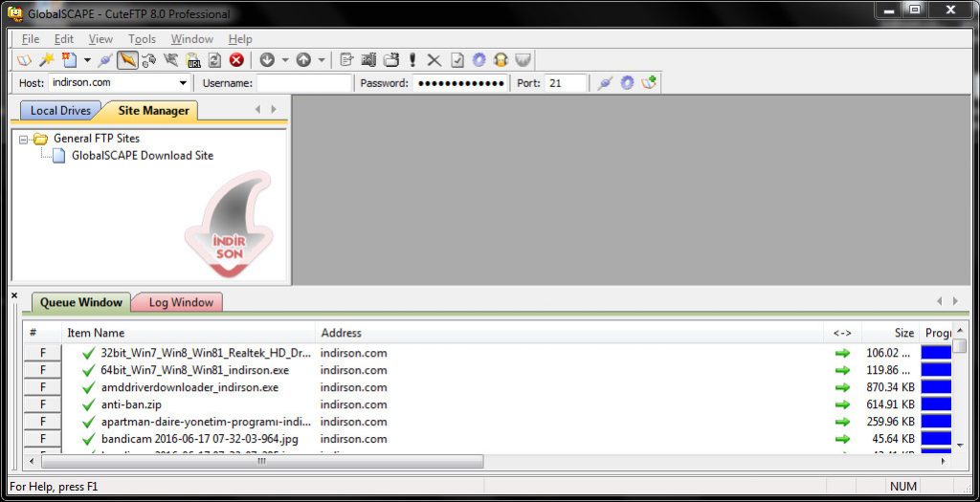Screen dimensions: 980x502
Task: Click the Username input field
Action: tap(304, 82)
